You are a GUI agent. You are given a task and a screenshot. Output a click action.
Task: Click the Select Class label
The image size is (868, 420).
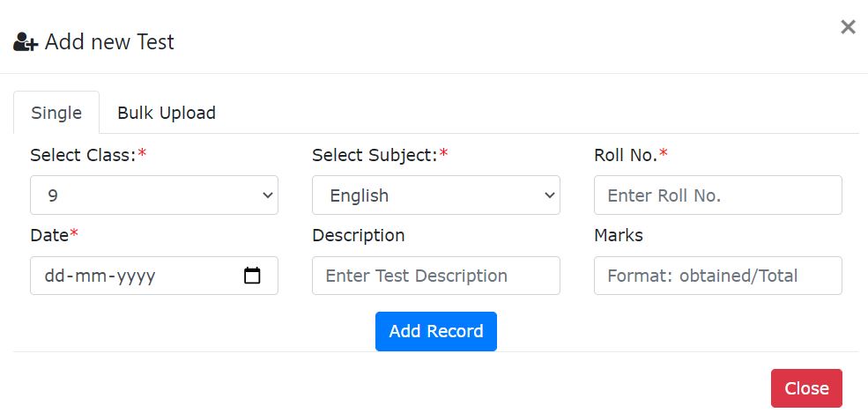(x=83, y=155)
